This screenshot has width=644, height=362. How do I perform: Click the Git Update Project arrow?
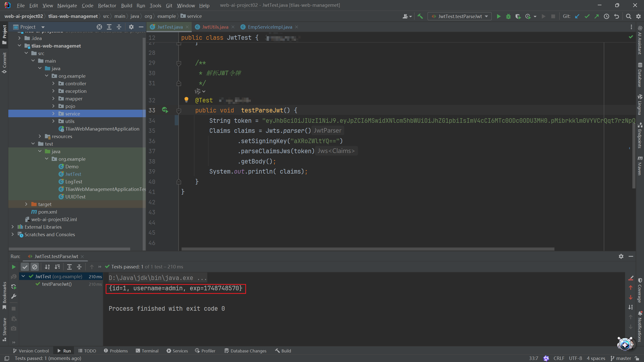(x=577, y=16)
